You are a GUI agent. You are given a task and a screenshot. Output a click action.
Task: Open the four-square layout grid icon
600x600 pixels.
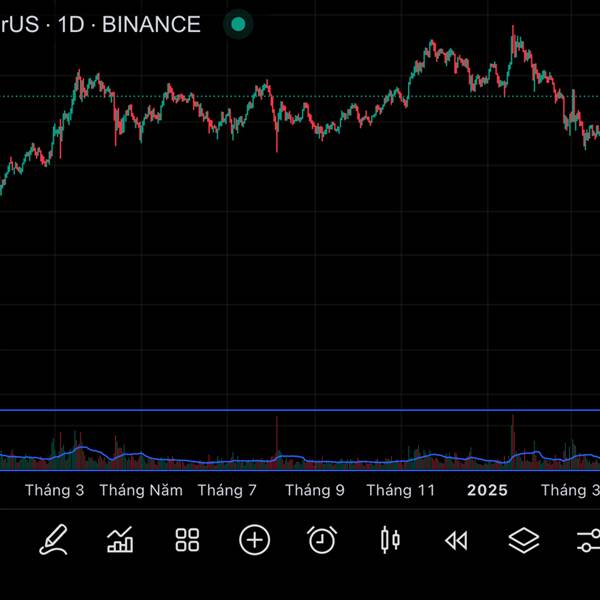(x=187, y=540)
